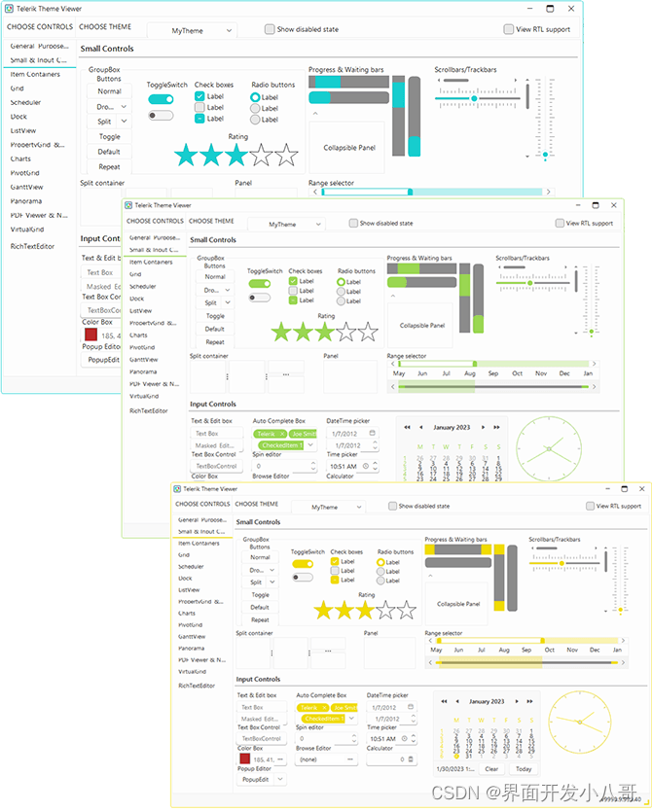Turn off the teal ToggleSwitch that is on
Image resolution: width=652 pixels, height=812 pixels.
[161, 99]
